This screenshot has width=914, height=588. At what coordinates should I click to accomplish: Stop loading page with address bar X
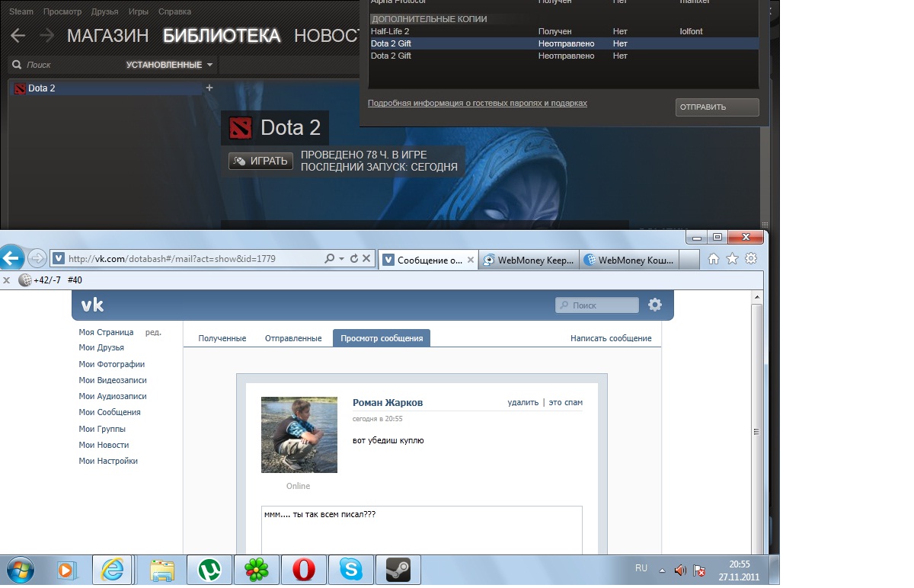point(366,259)
